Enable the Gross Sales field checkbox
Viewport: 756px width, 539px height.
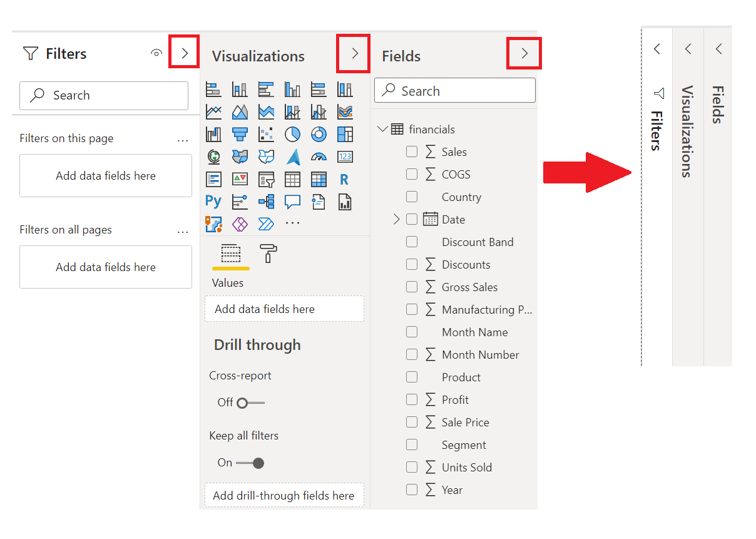[412, 287]
